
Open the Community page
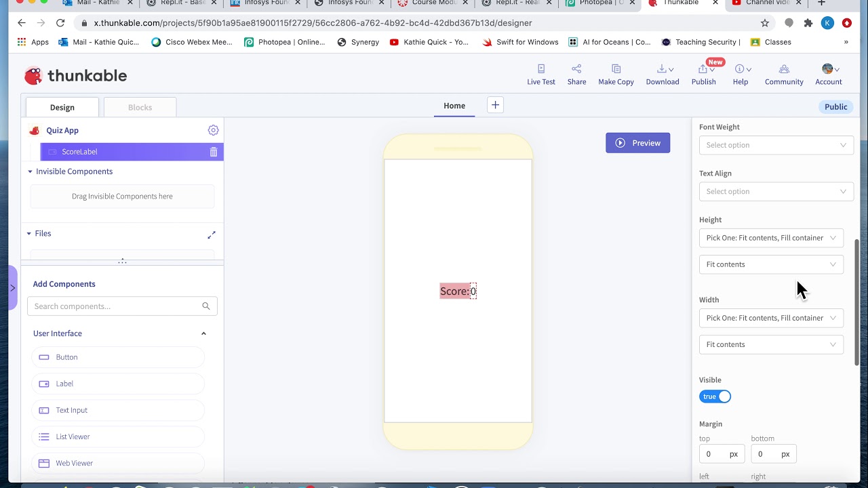click(784, 75)
